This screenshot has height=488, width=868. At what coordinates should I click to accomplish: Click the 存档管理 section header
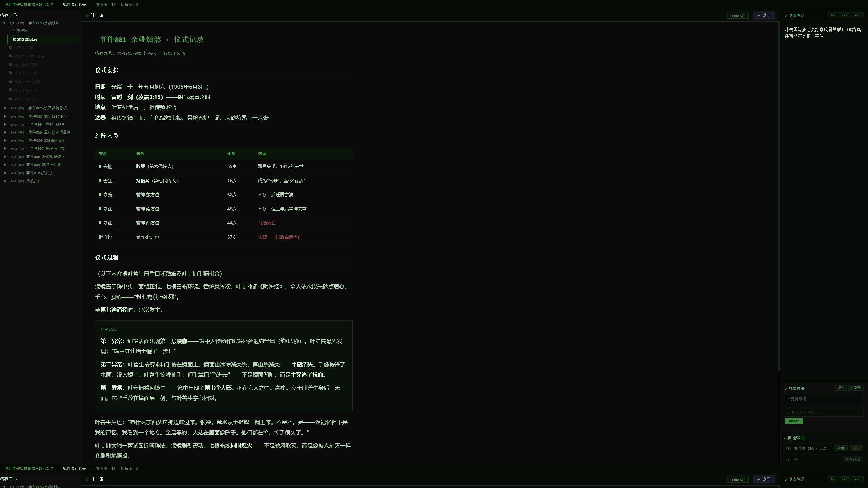coord(794,438)
